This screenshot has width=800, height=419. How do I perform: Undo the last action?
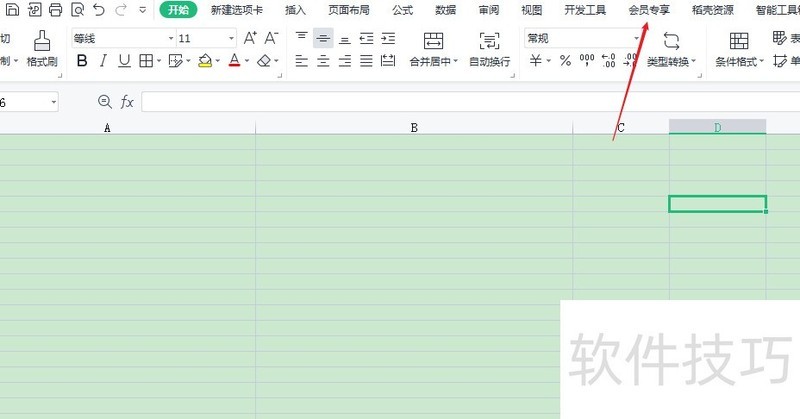point(99,10)
